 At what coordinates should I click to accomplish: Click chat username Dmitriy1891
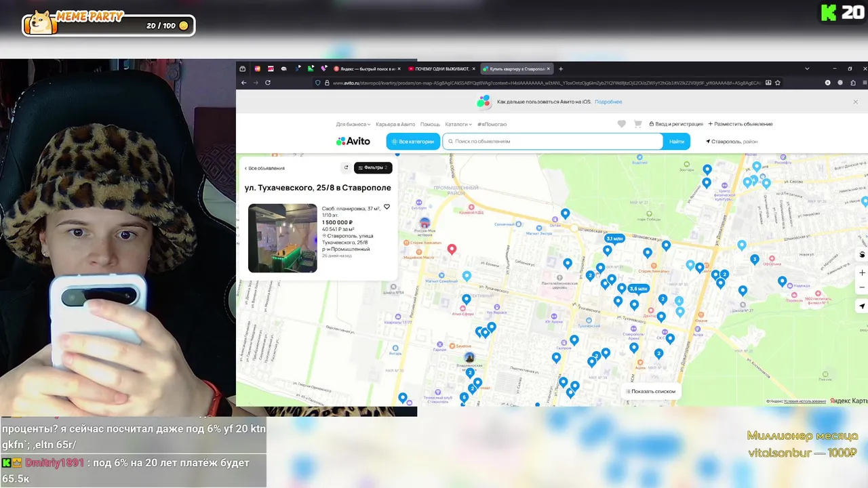(54, 463)
